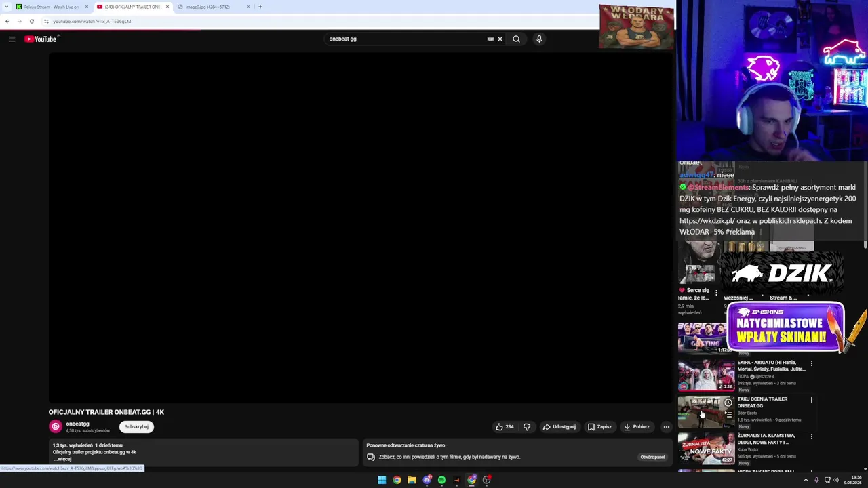This screenshot has height=488, width=868.
Task: Open Discord from the taskbar
Action: (427, 480)
